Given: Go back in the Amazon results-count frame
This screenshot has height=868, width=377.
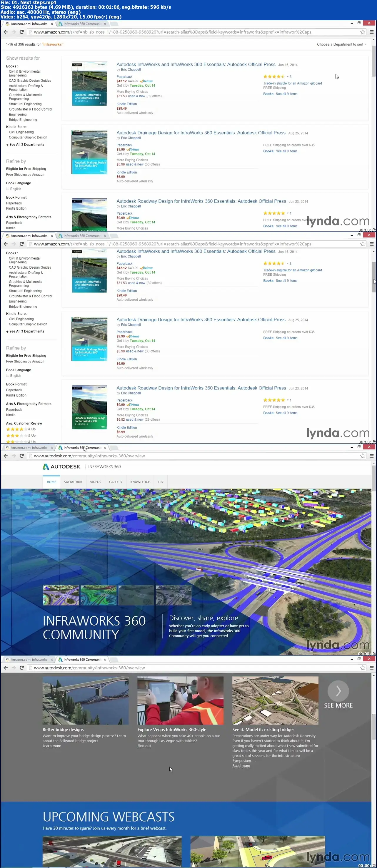Looking at the screenshot, I should tap(6, 32).
